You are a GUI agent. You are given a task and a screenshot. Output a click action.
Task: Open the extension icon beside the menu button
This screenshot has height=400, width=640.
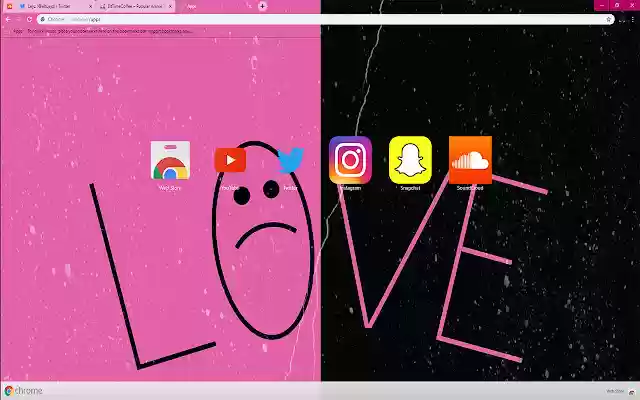622,19
